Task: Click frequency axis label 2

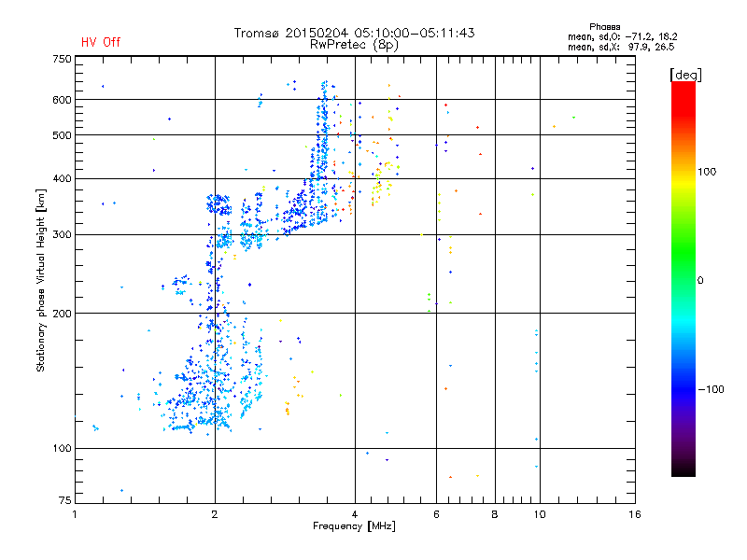Action: pos(215,514)
